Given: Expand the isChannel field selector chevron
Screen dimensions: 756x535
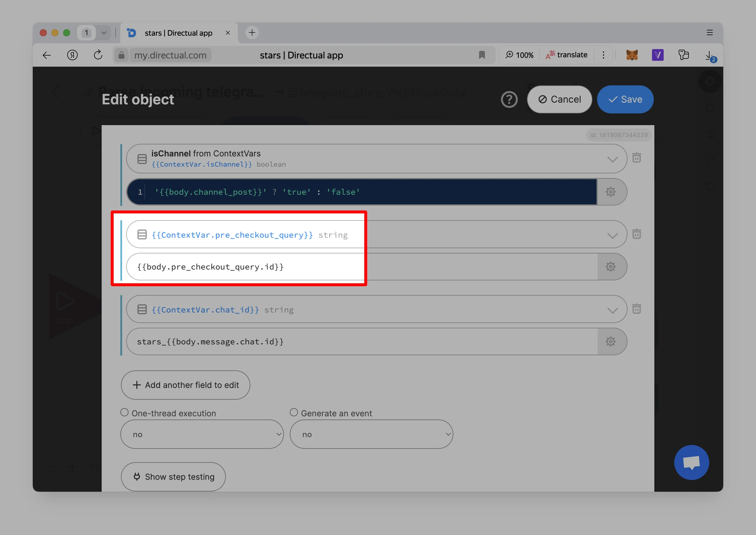Looking at the screenshot, I should [x=612, y=159].
